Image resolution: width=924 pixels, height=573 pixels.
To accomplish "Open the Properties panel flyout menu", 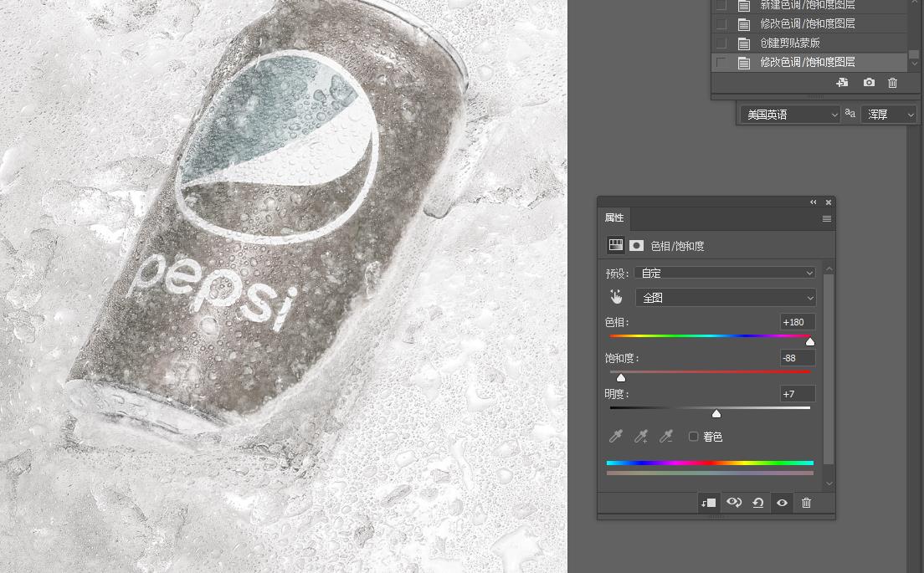I will tap(827, 219).
